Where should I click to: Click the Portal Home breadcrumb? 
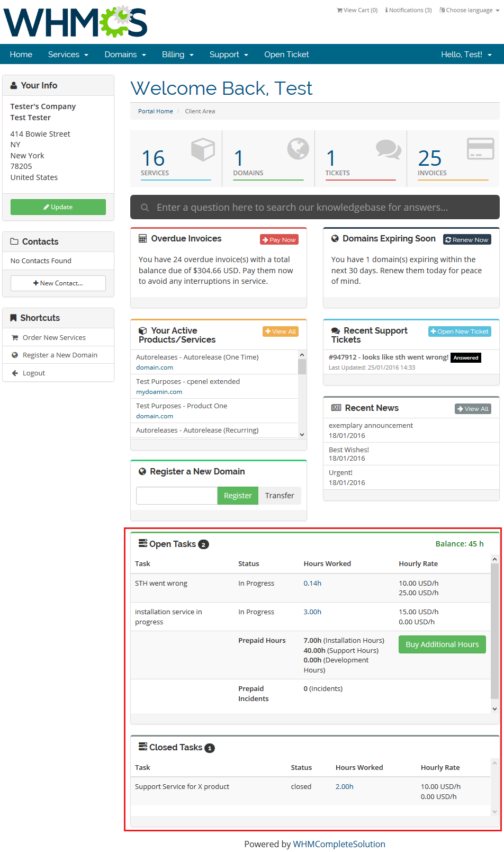click(156, 111)
